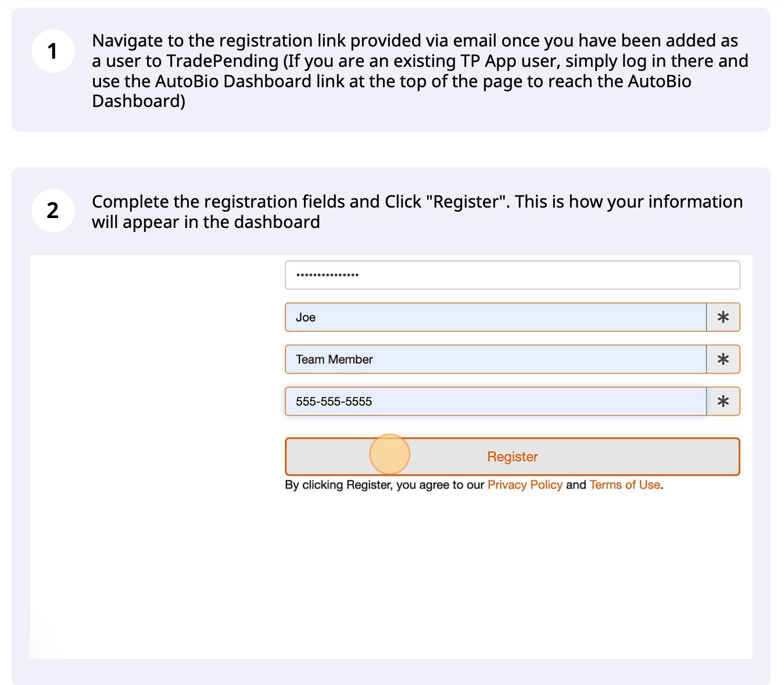Click the Register label text
The height and width of the screenshot is (685, 784).
click(511, 456)
